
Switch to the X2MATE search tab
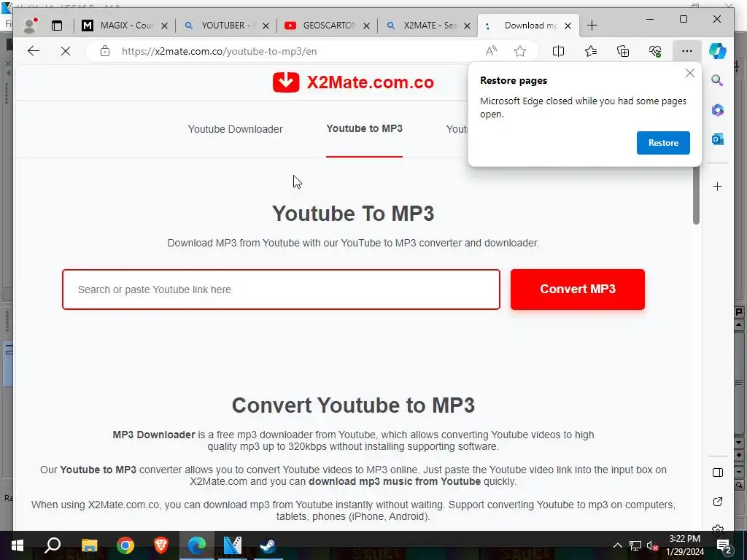[x=427, y=26]
